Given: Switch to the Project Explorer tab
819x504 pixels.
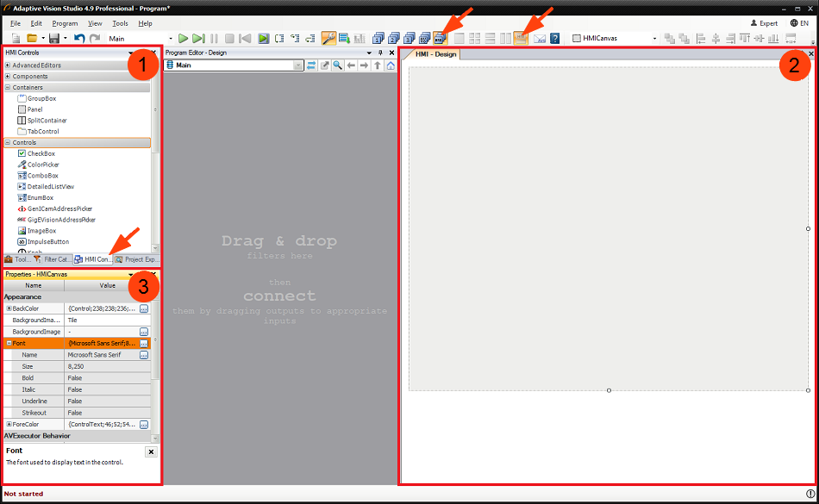Looking at the screenshot, I should [138, 259].
